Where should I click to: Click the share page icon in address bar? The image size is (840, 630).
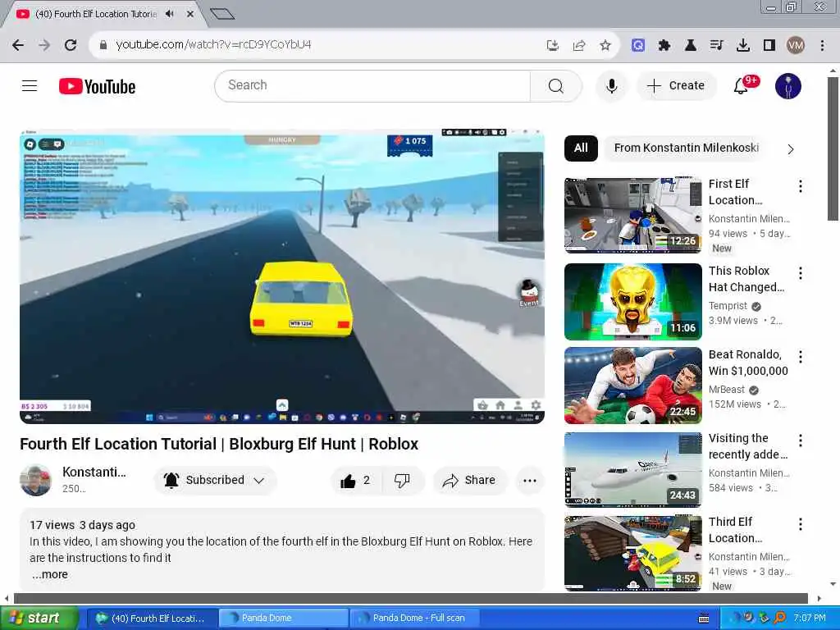pyautogui.click(x=579, y=45)
